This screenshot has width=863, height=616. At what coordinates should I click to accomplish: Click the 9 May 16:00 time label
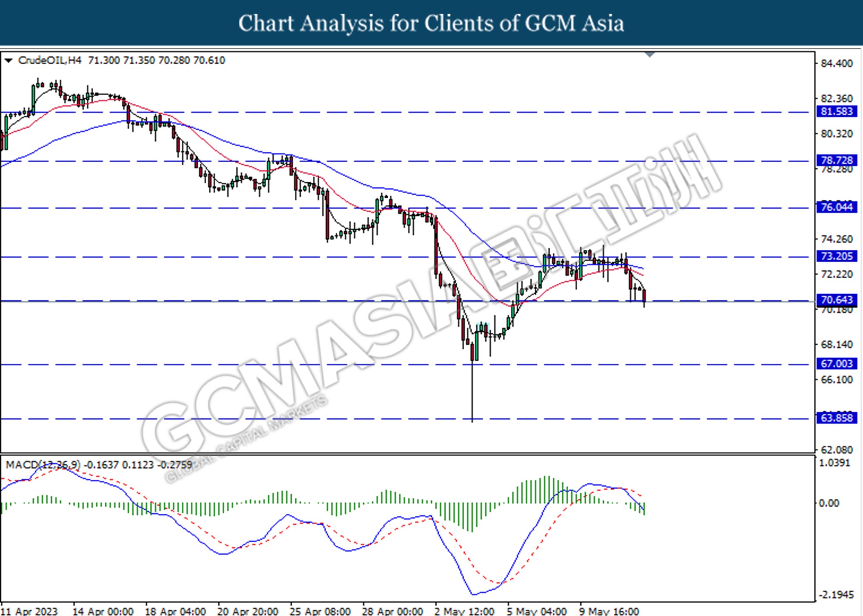pos(609,611)
